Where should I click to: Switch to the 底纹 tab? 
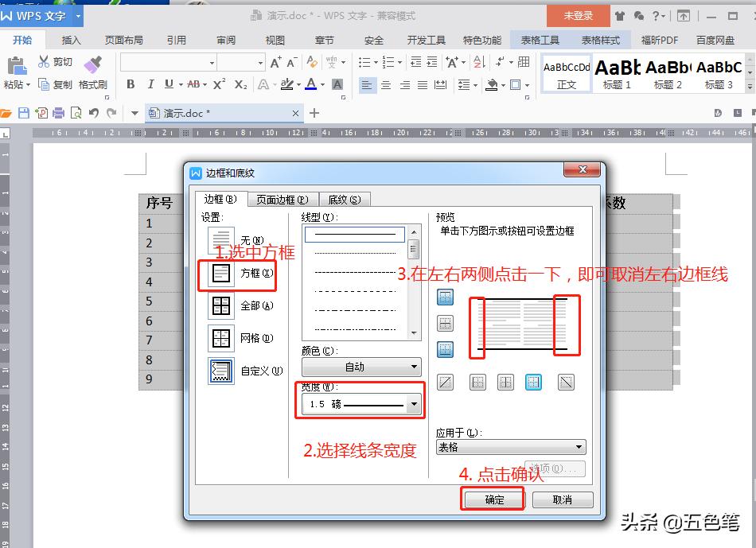345,199
